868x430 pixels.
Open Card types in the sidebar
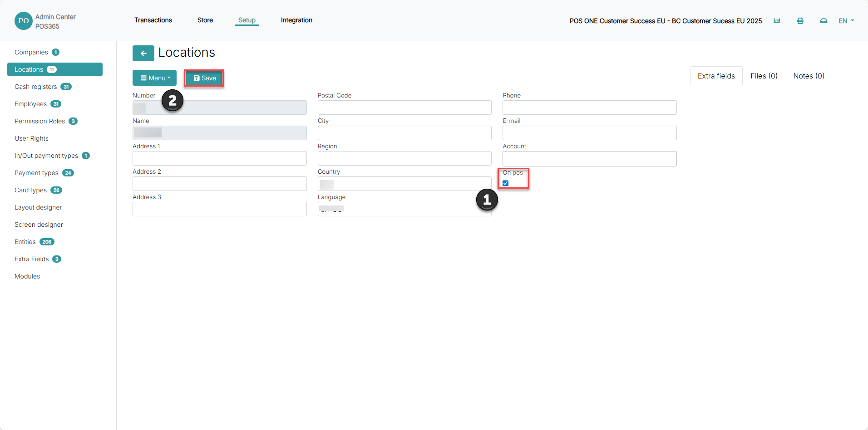point(38,190)
